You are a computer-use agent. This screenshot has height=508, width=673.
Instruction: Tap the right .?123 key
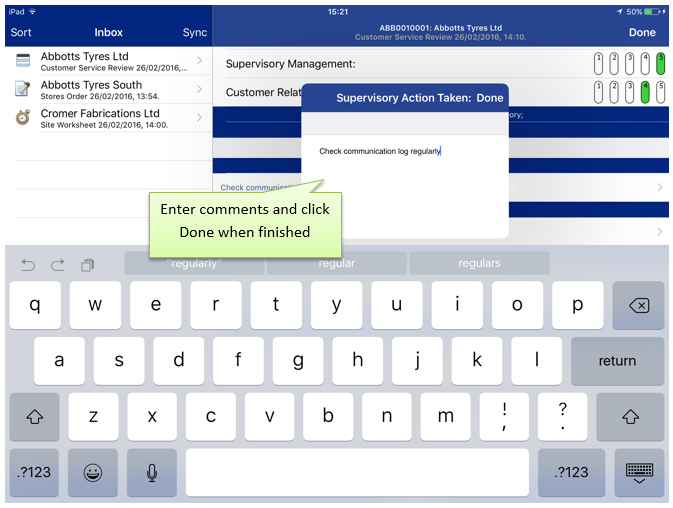click(x=571, y=472)
